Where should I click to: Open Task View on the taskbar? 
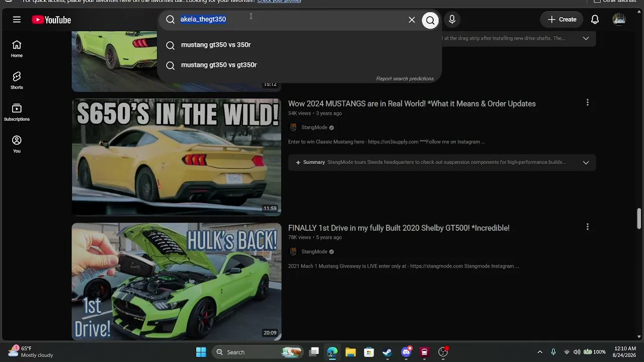click(314, 352)
